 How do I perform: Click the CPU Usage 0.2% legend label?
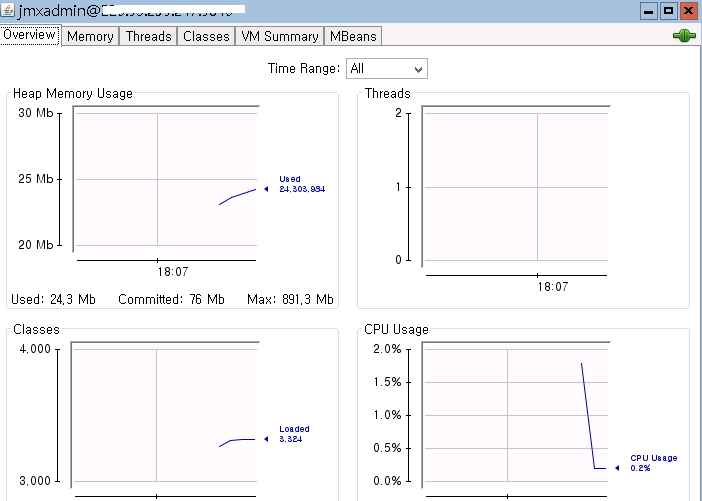[x=653, y=463]
